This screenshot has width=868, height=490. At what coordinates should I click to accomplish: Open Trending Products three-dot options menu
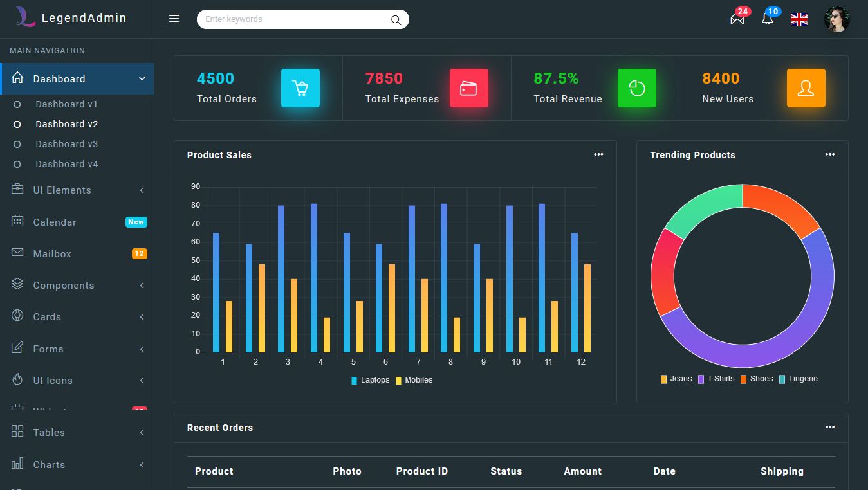click(829, 155)
